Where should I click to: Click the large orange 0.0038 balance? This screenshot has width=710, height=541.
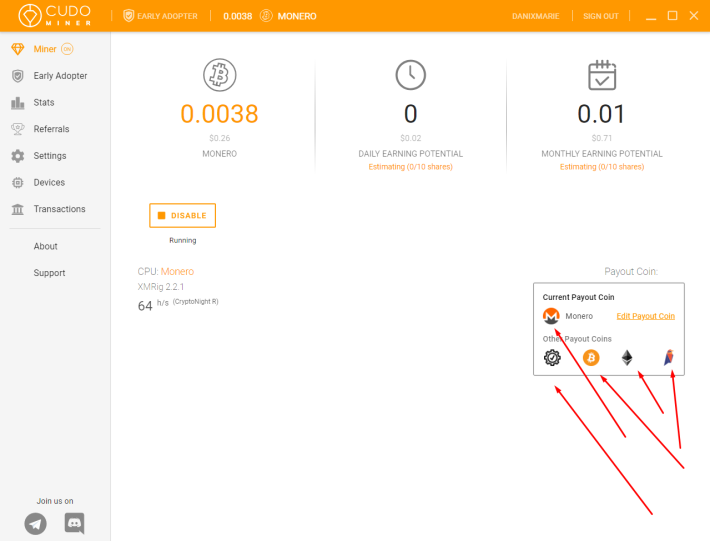220,114
